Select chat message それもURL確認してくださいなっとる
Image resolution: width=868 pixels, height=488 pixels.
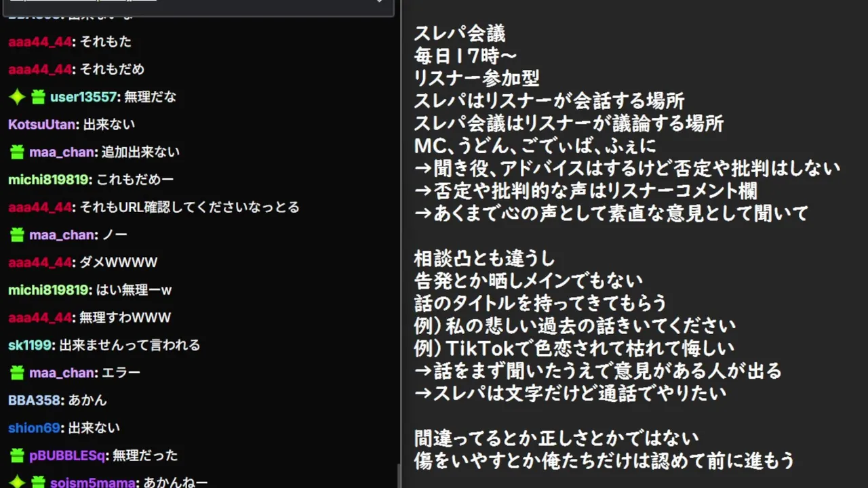[x=189, y=207]
